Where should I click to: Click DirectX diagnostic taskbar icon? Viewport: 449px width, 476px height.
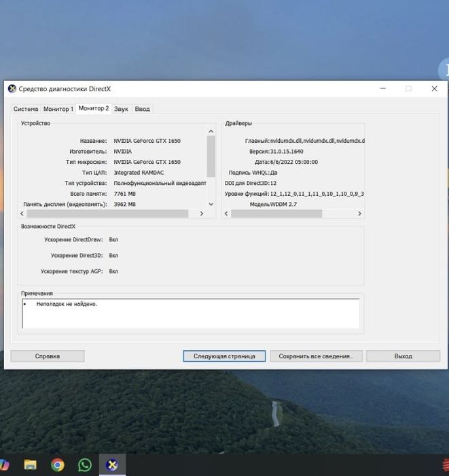[x=112, y=464]
